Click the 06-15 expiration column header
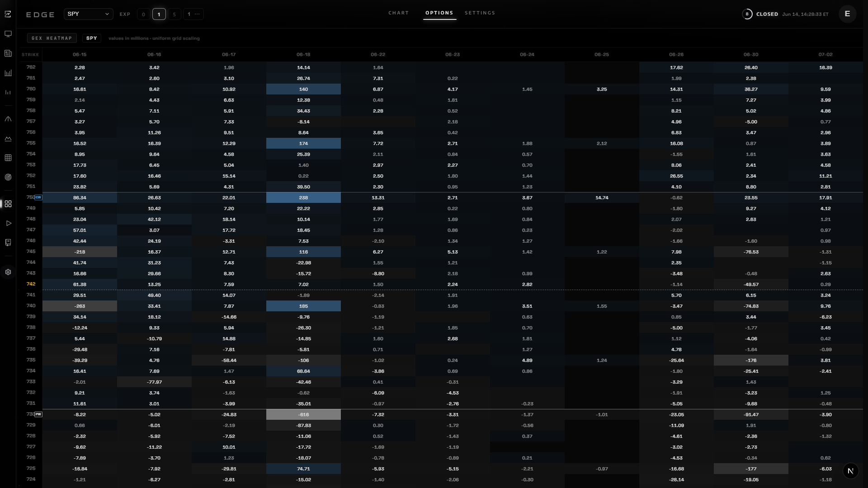868x488 pixels. click(x=80, y=55)
